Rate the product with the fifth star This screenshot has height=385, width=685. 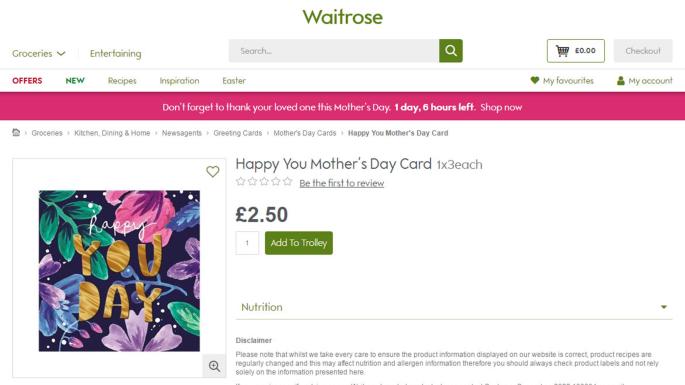coord(287,181)
